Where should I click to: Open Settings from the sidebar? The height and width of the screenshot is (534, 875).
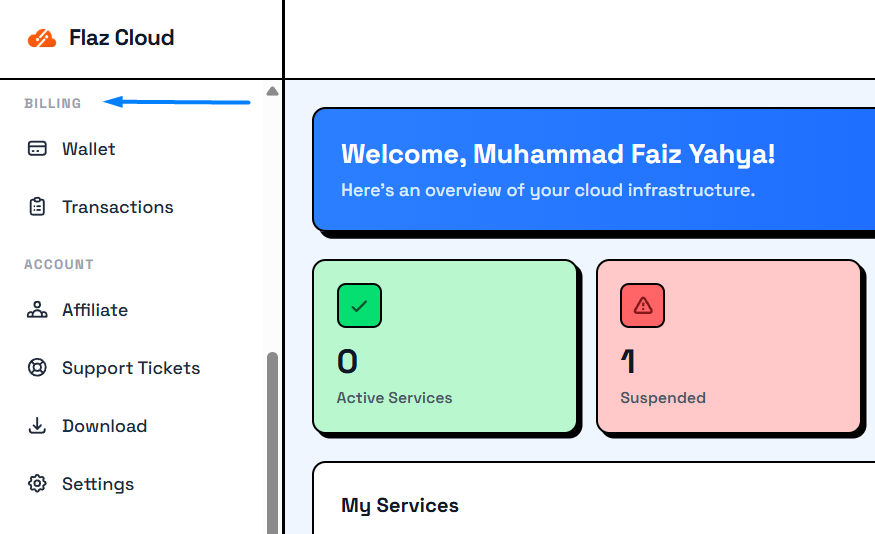pos(98,484)
